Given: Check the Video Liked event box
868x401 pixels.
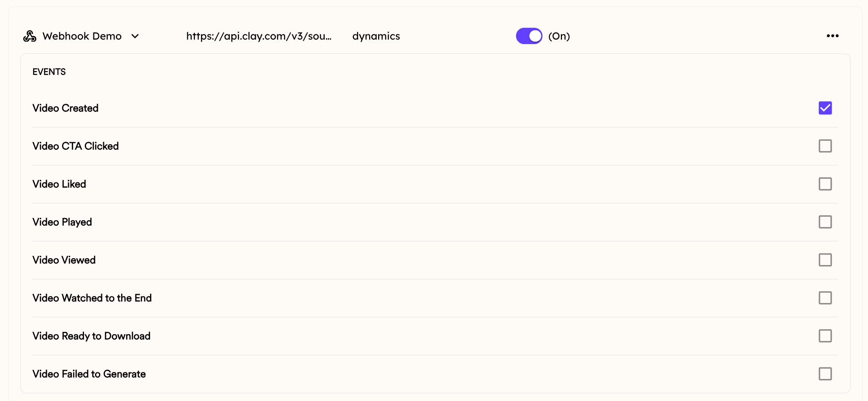Looking at the screenshot, I should [825, 184].
